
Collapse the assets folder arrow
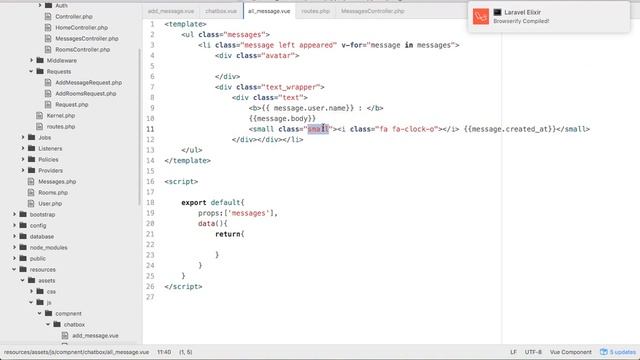23,280
